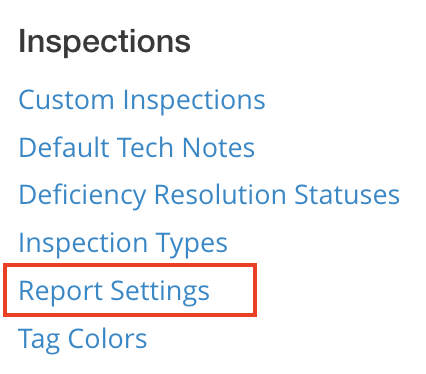This screenshot has width=426, height=374.
Task: Open the Deficiency Resolution Statuses link
Action: point(209,195)
